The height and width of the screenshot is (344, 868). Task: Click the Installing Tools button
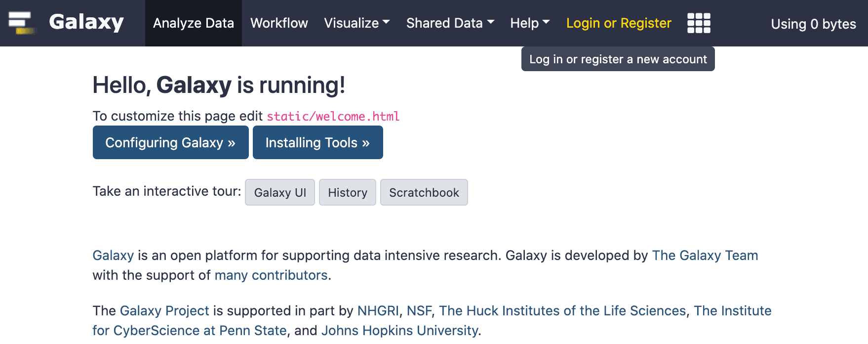[x=317, y=143]
